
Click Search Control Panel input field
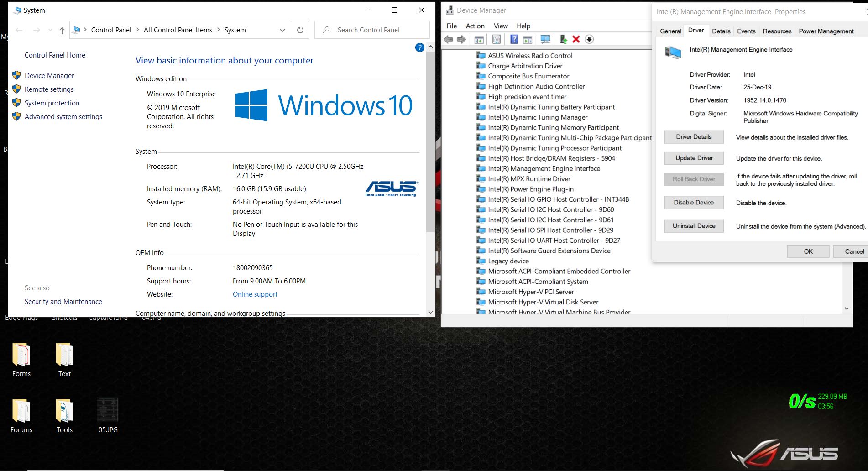[x=372, y=30]
